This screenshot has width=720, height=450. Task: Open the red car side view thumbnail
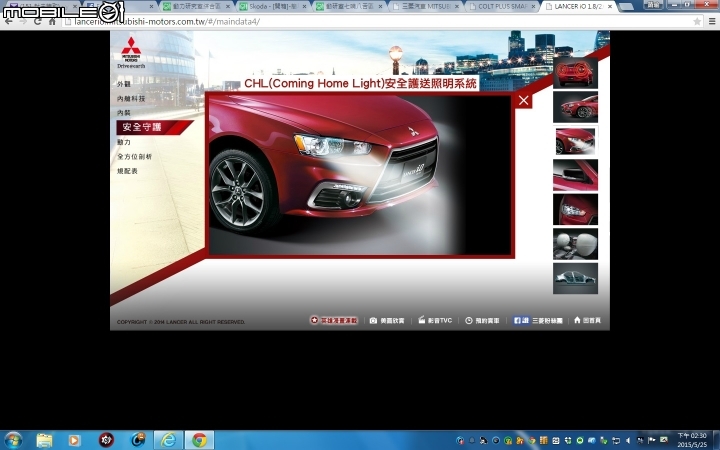pyautogui.click(x=575, y=107)
